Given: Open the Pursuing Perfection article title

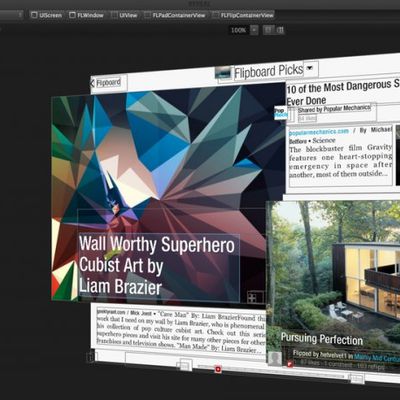Looking at the screenshot, I should [x=322, y=338].
